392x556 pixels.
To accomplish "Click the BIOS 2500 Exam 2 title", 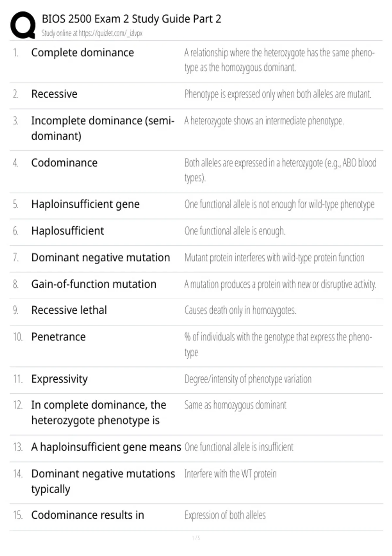I will coord(131,19).
